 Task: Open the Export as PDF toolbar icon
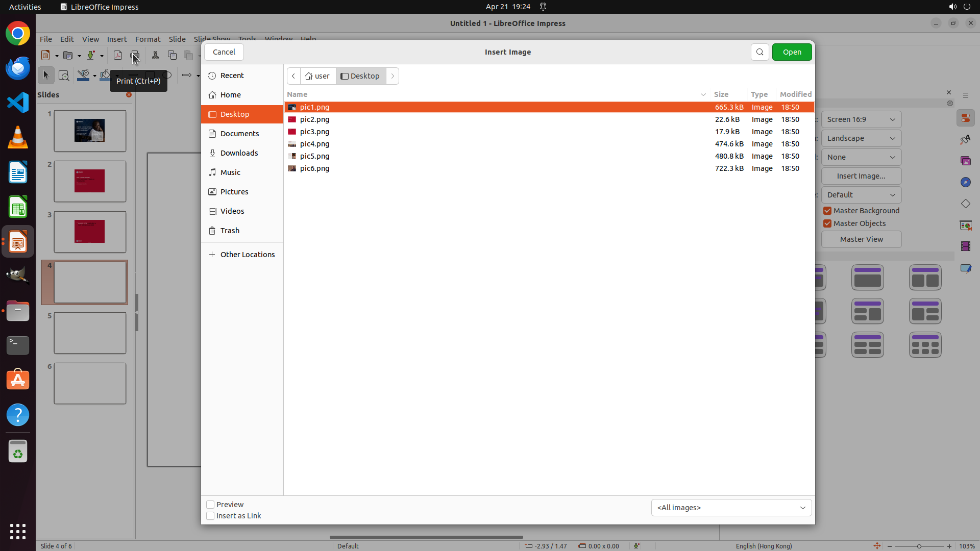118,56
